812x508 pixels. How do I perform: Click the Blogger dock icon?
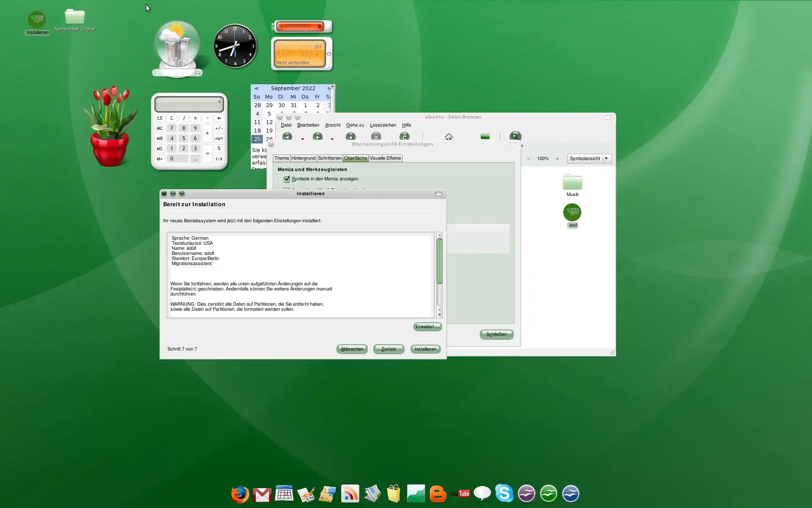pos(438,494)
